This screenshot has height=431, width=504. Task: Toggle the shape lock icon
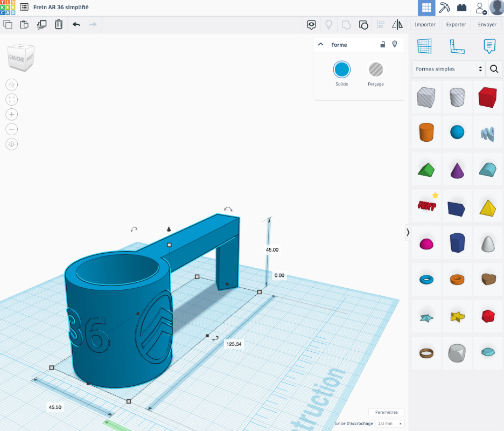tap(383, 45)
